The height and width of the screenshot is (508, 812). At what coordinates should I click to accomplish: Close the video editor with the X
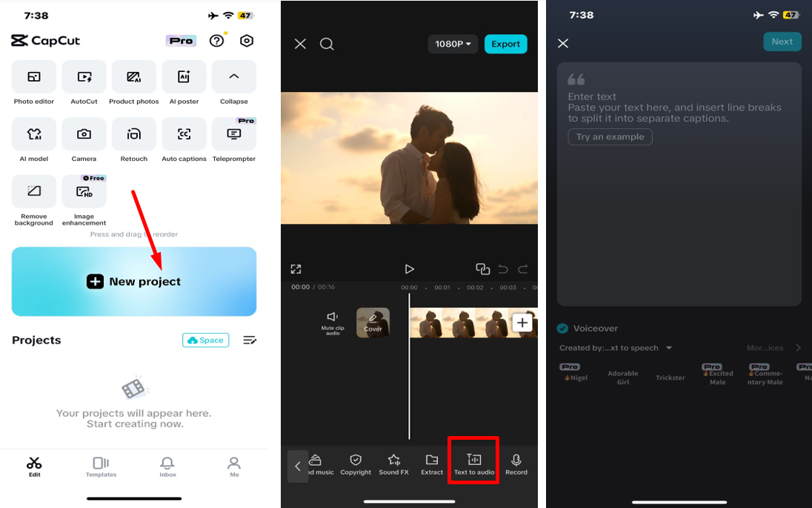300,44
